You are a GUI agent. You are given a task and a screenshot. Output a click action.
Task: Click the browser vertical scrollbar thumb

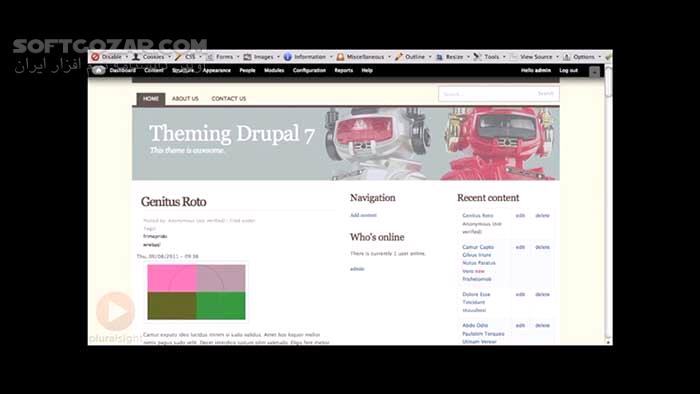click(608, 82)
